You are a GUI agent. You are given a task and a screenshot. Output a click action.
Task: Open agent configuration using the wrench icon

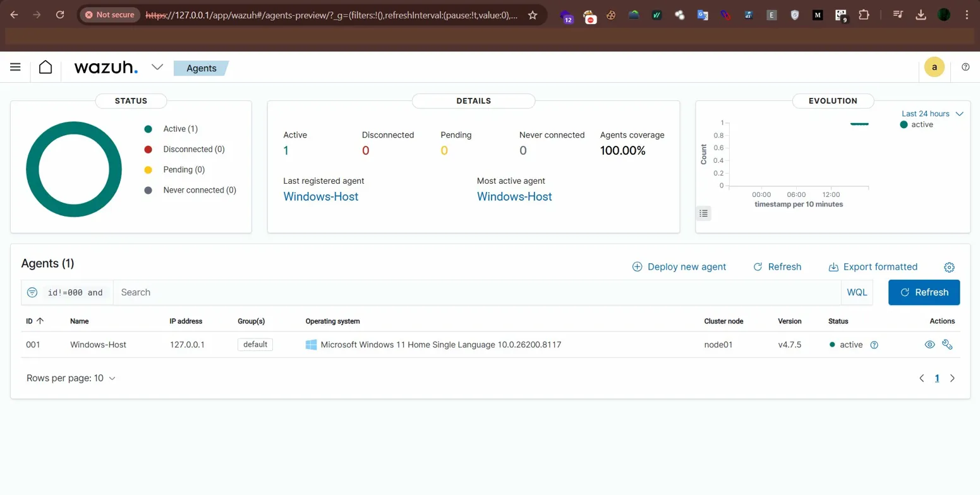click(947, 345)
